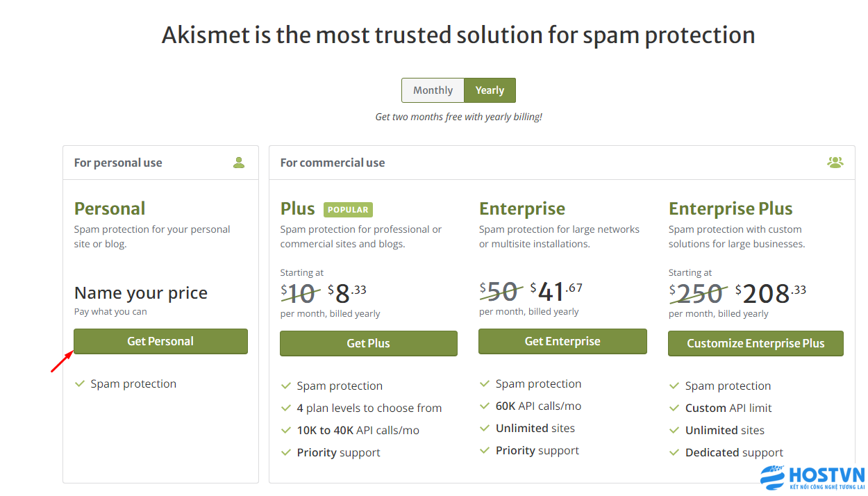Click checkmark beside Enterprise Unlimited sites
The width and height of the screenshot is (868, 496).
pos(484,428)
